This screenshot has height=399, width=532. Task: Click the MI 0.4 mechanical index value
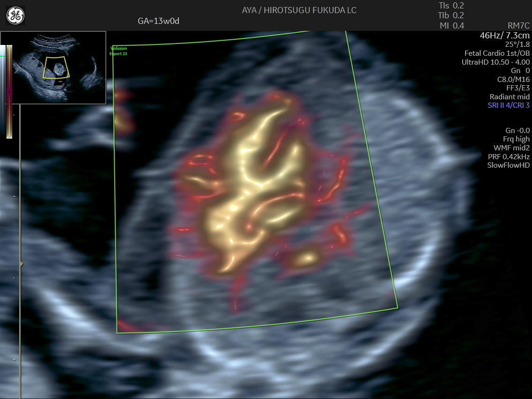[x=451, y=25]
